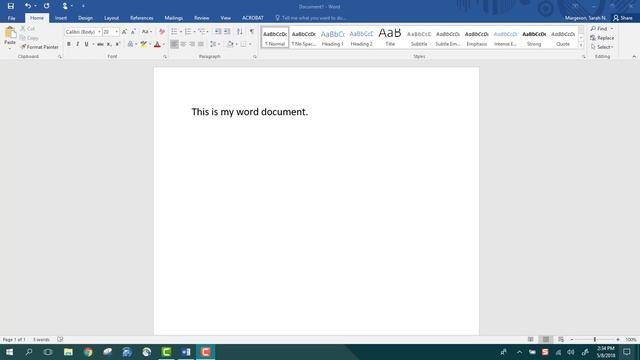Redo with the repeat icon

47,6
